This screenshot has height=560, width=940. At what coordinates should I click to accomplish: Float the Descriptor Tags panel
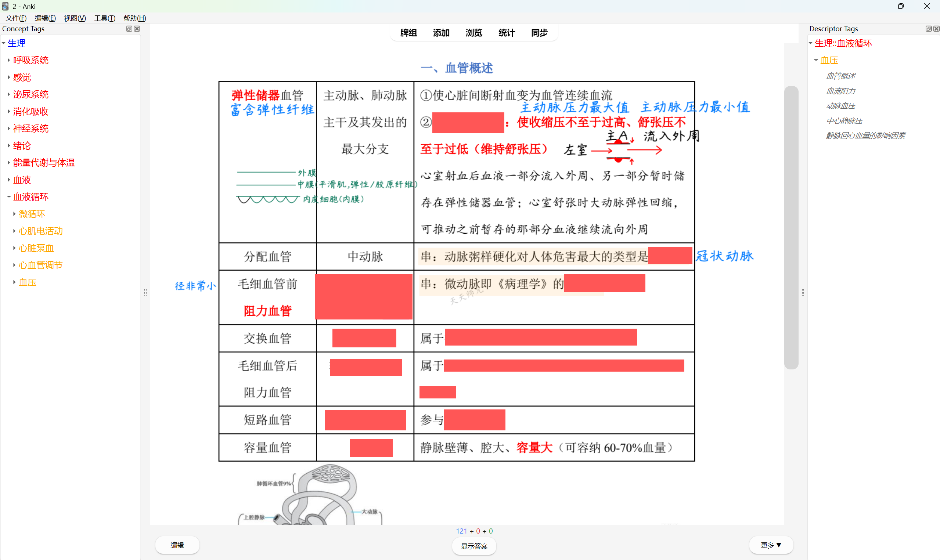928,29
